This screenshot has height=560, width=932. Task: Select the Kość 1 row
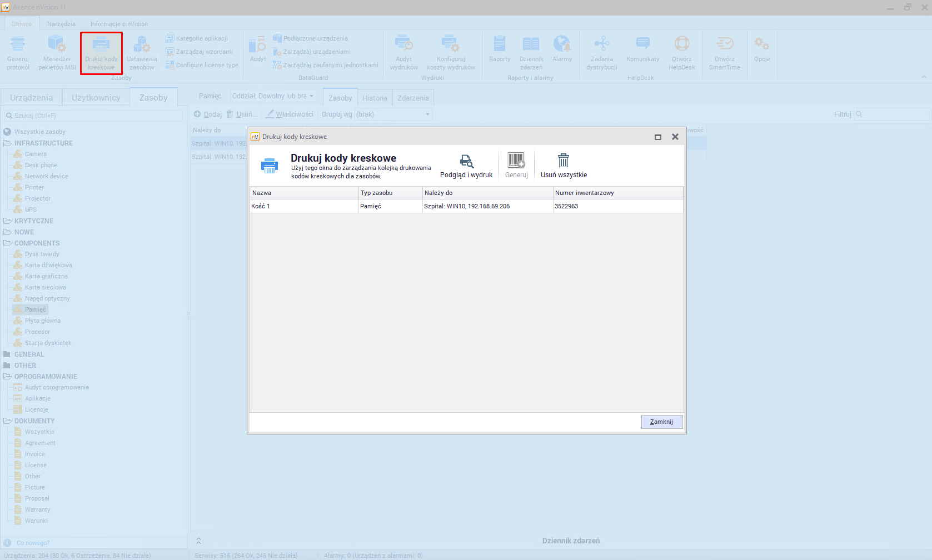coord(303,206)
